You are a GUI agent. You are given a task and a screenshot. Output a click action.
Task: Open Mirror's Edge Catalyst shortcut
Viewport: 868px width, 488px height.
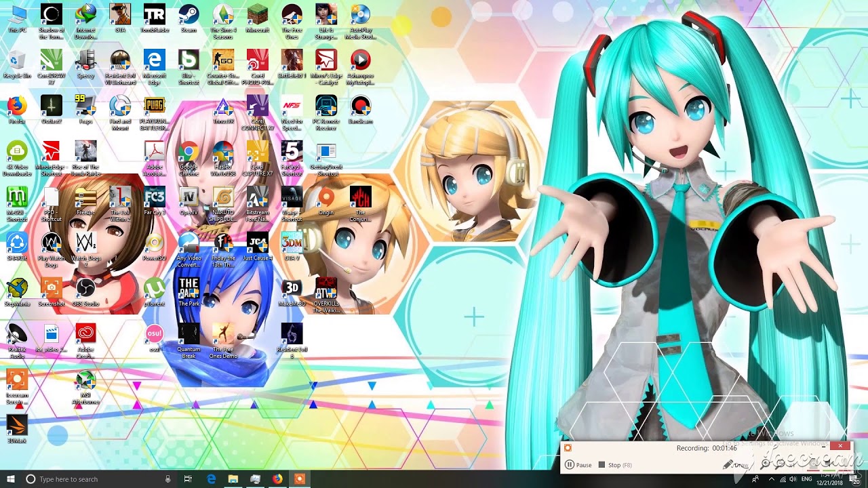[326, 67]
